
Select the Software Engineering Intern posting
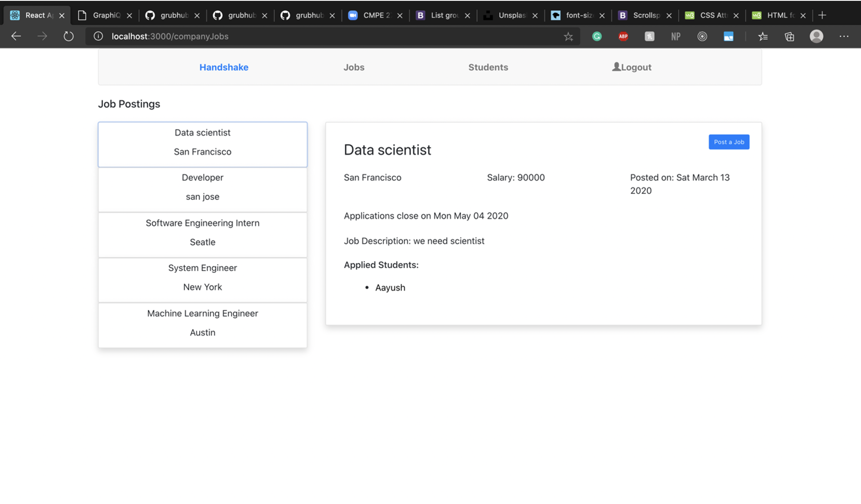click(203, 235)
